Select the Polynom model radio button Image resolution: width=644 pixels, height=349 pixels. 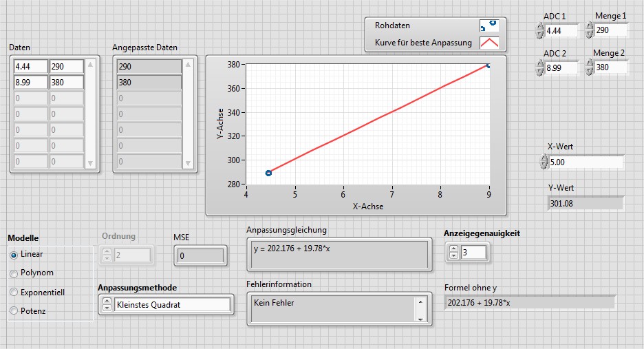14,273
